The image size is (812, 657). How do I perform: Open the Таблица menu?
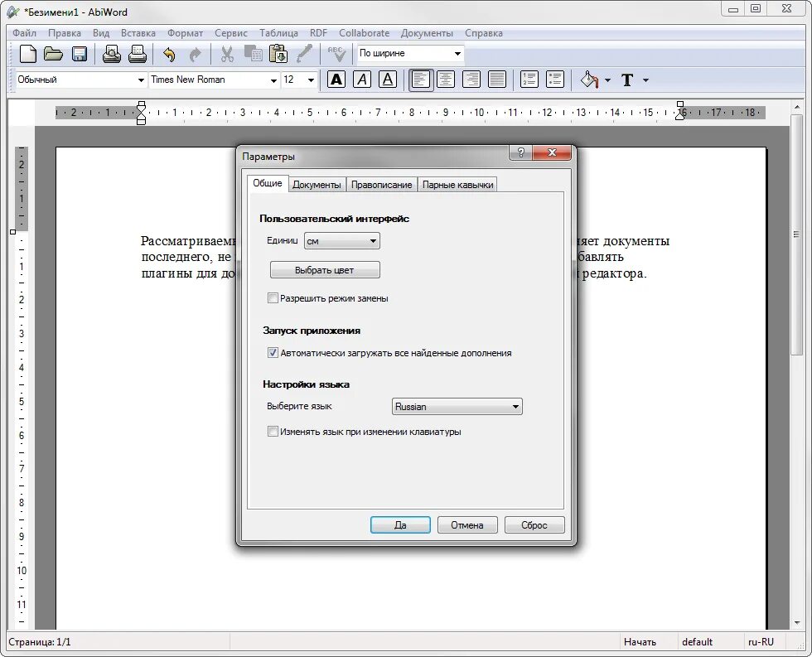278,33
